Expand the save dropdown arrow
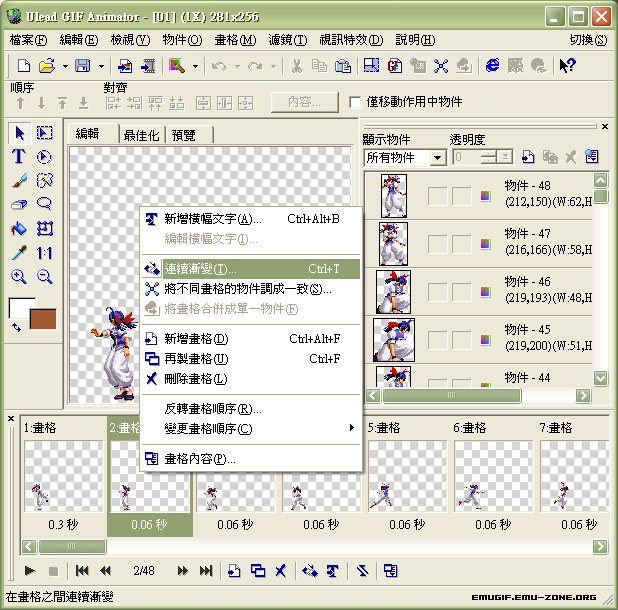The width and height of the screenshot is (618, 610). [101, 66]
